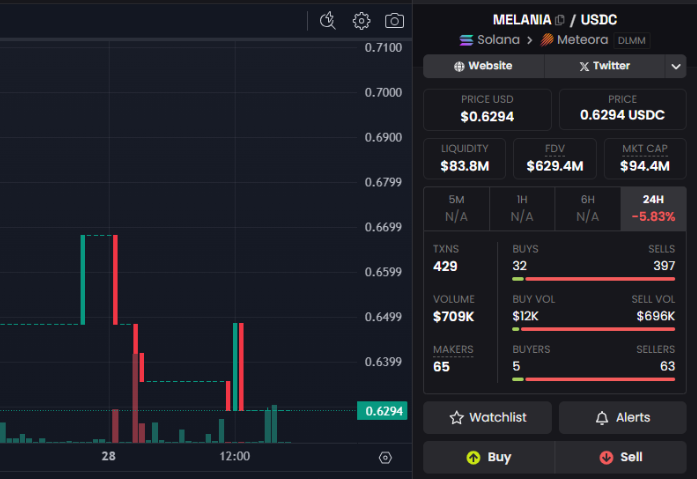
Task: Click the Meteora DEX logo
Action: coord(547,40)
